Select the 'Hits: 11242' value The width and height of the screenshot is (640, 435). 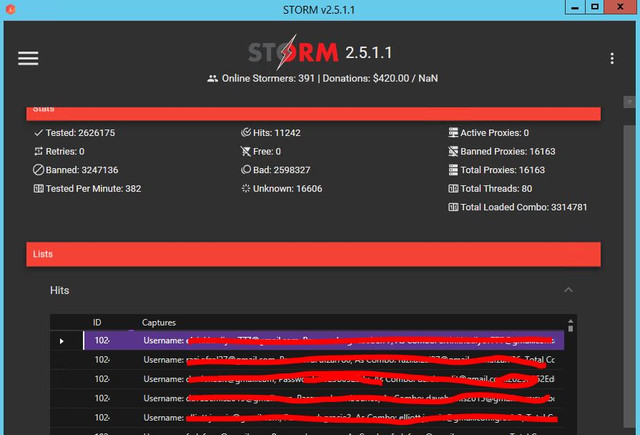click(277, 133)
